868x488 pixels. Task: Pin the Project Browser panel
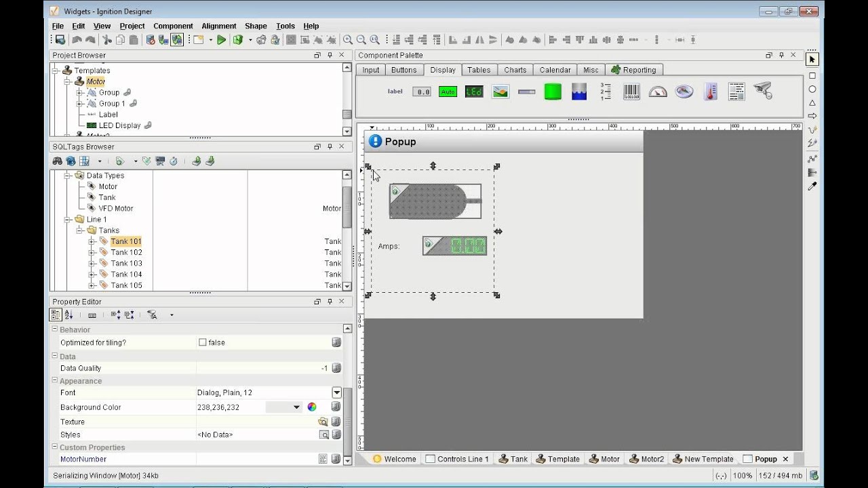coord(330,56)
